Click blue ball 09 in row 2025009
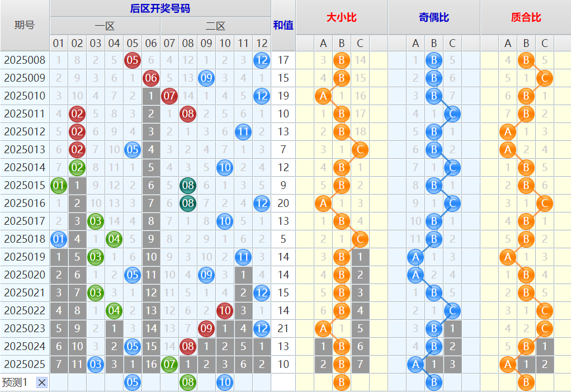The width and height of the screenshot is (571, 392). [x=206, y=78]
